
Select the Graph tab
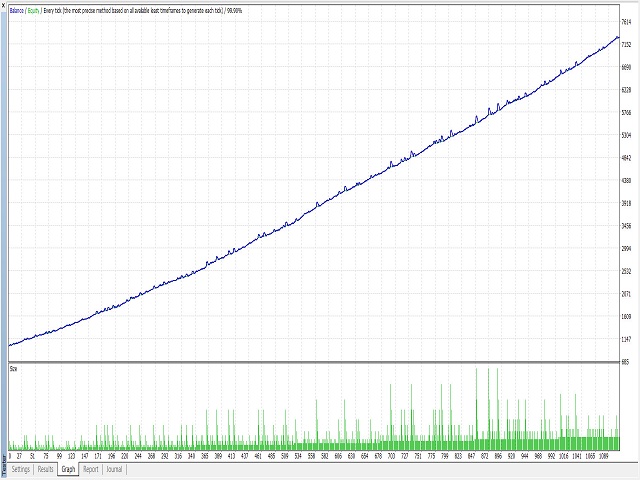point(68,469)
